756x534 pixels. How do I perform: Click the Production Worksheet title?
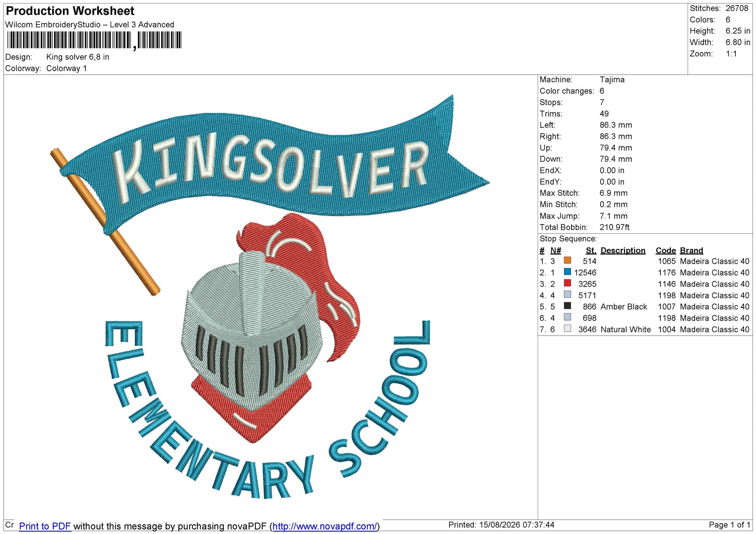[x=70, y=11]
